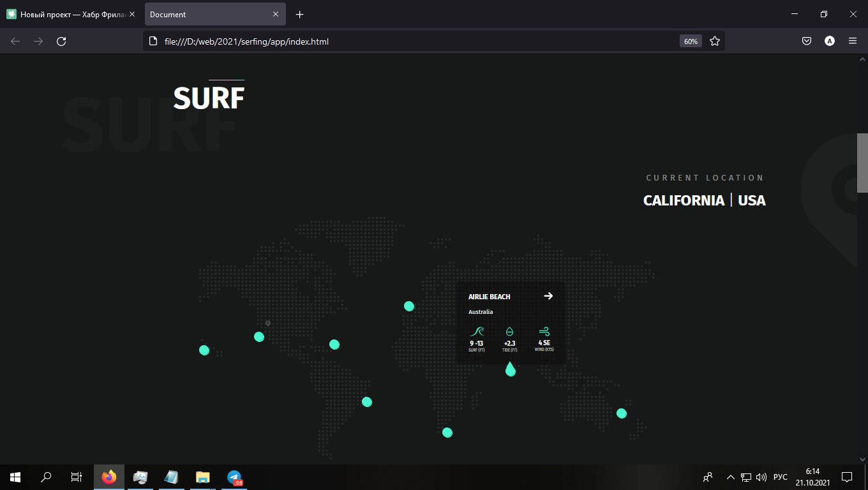Open the network status tray icon
The width and height of the screenshot is (868, 490).
(x=746, y=477)
